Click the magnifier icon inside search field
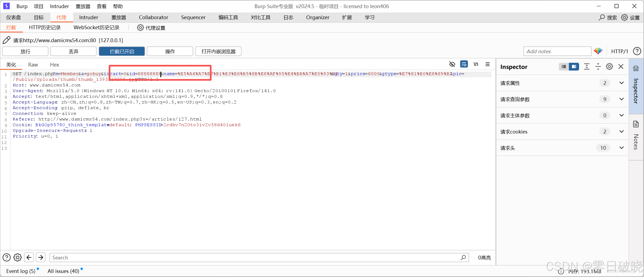644x277 pixels. click(x=463, y=258)
